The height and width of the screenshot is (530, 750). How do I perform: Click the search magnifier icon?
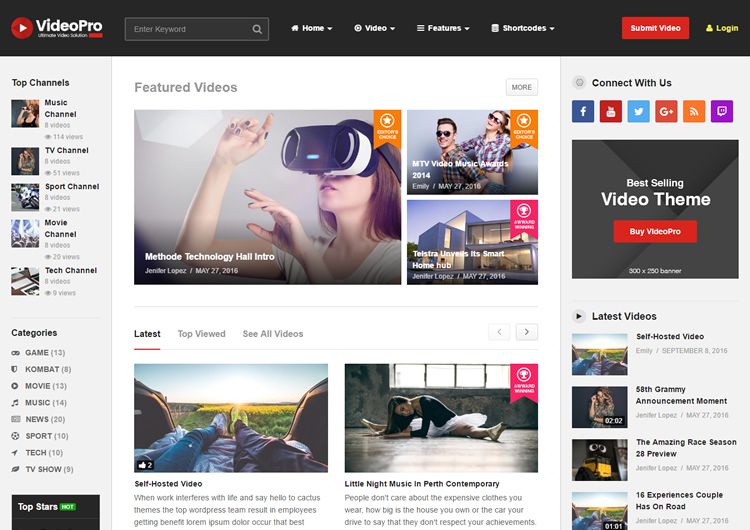[257, 29]
